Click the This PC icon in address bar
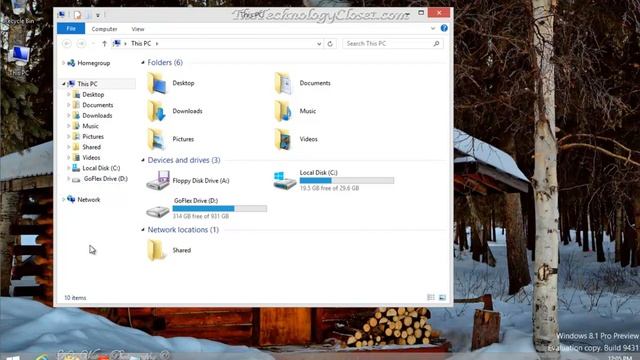The width and height of the screenshot is (640, 360). pyautogui.click(x=117, y=44)
